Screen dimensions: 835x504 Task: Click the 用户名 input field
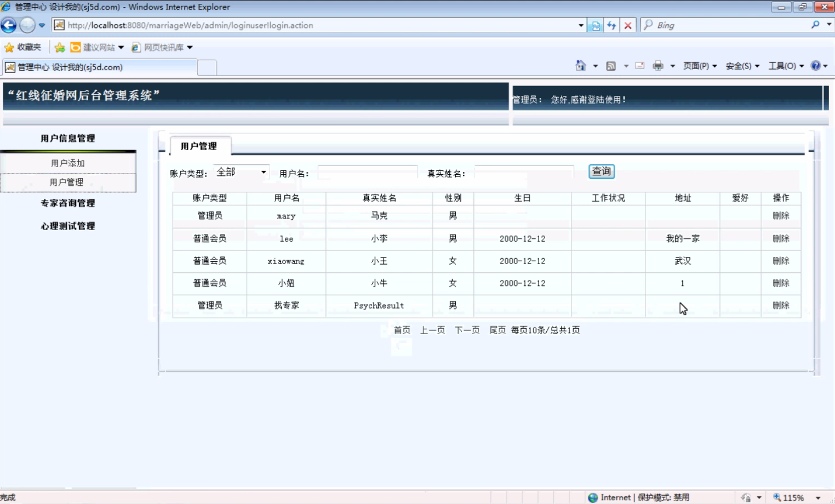tap(368, 172)
